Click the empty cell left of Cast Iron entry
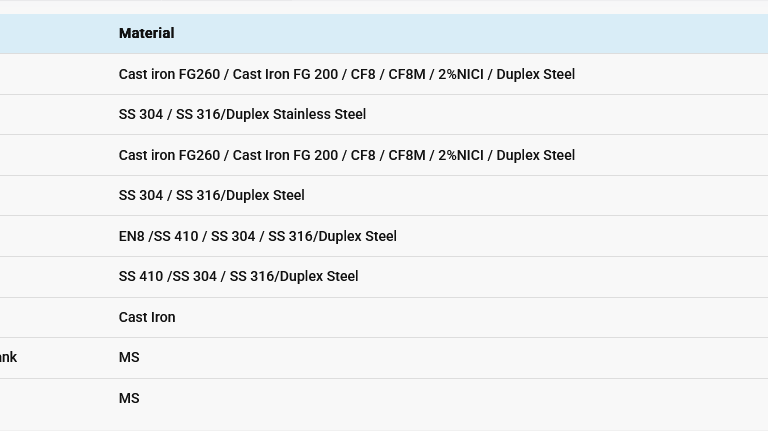Image resolution: width=768 pixels, height=431 pixels. pyautogui.click(x=54, y=317)
